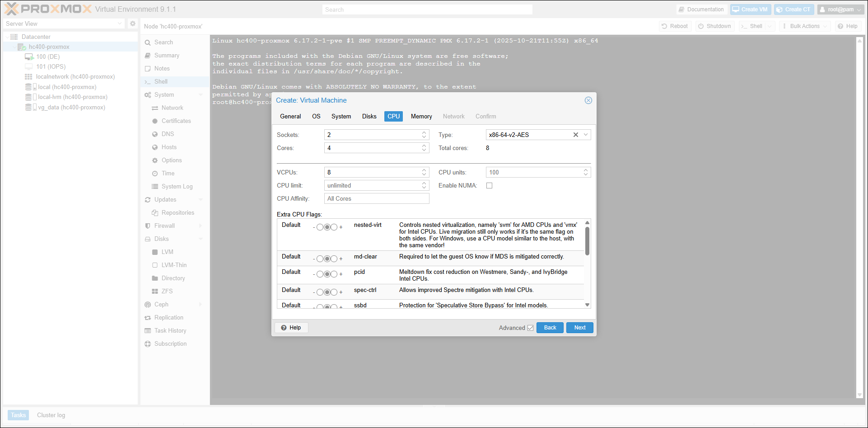Screen dimensions: 868x428
Task: Expand the Bulk Actions dropdown
Action: 805,26
